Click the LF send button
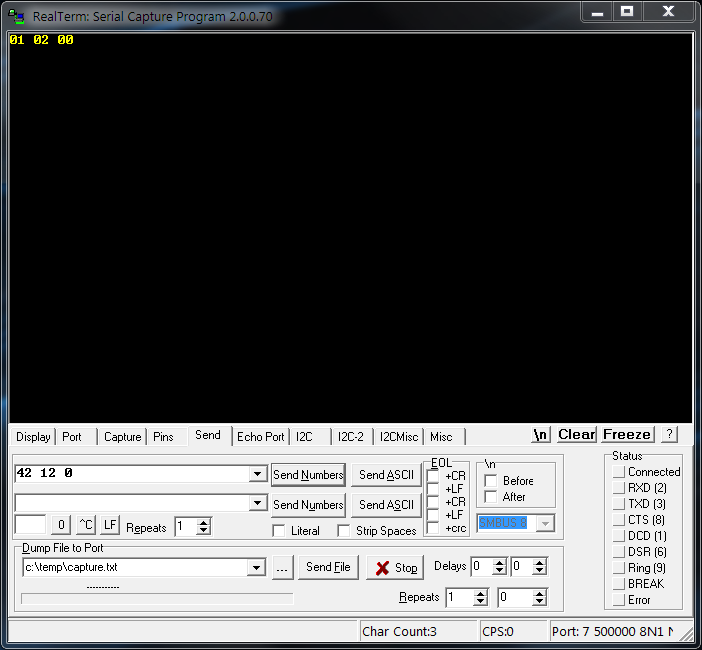The image size is (702, 650). click(x=110, y=525)
